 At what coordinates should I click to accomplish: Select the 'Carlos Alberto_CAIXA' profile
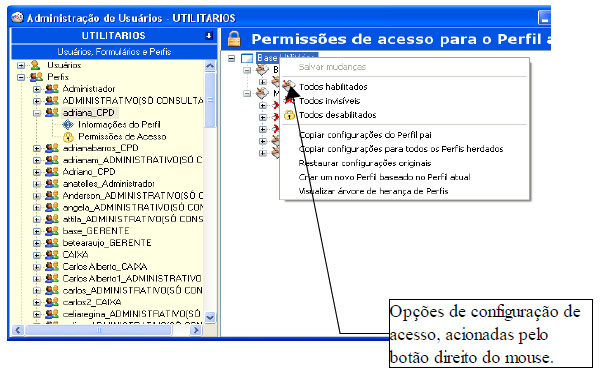(x=105, y=267)
